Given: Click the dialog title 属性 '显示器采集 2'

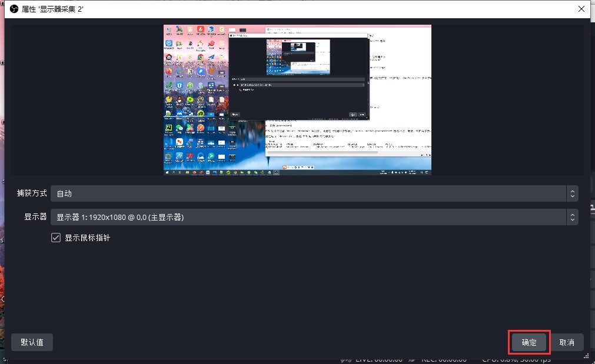Looking at the screenshot, I should (54, 8).
